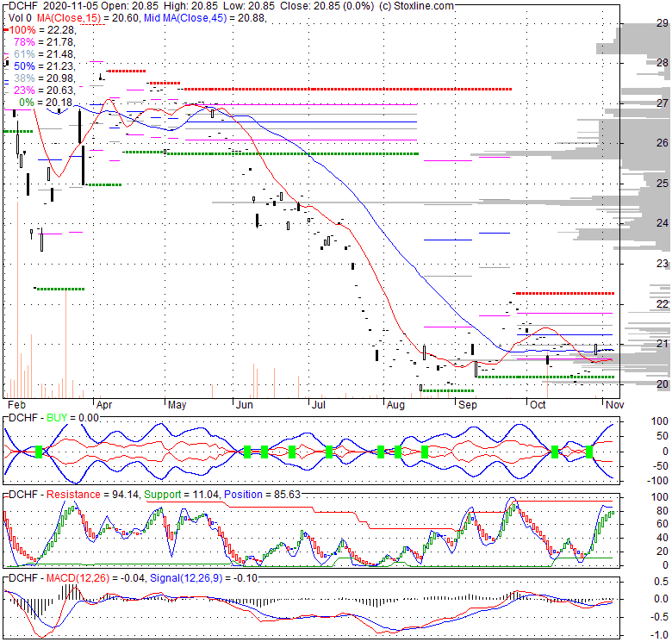Select the 'MA(Close,15)' legend label
Viewport: 672px width, 642px height.
coord(69,18)
